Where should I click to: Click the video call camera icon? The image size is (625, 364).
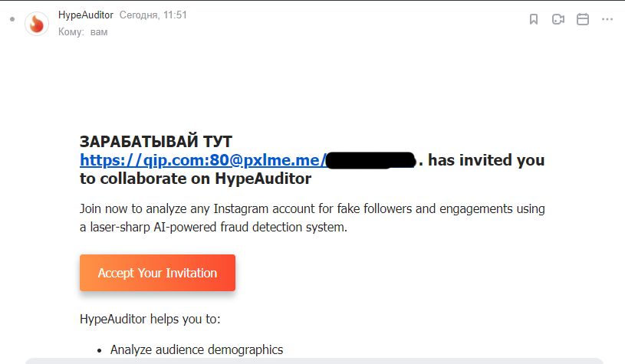558,19
